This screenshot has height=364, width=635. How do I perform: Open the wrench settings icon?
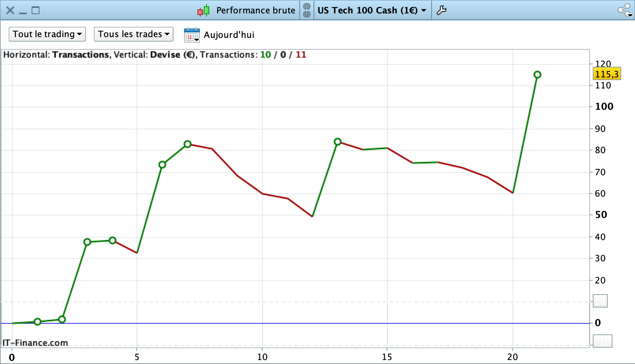click(x=441, y=10)
